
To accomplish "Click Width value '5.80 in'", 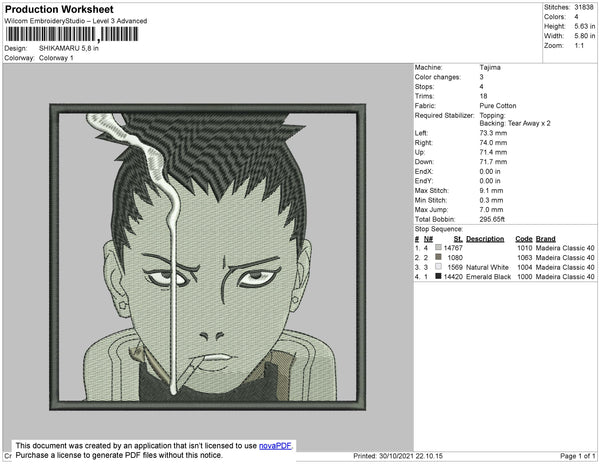I will point(585,36).
